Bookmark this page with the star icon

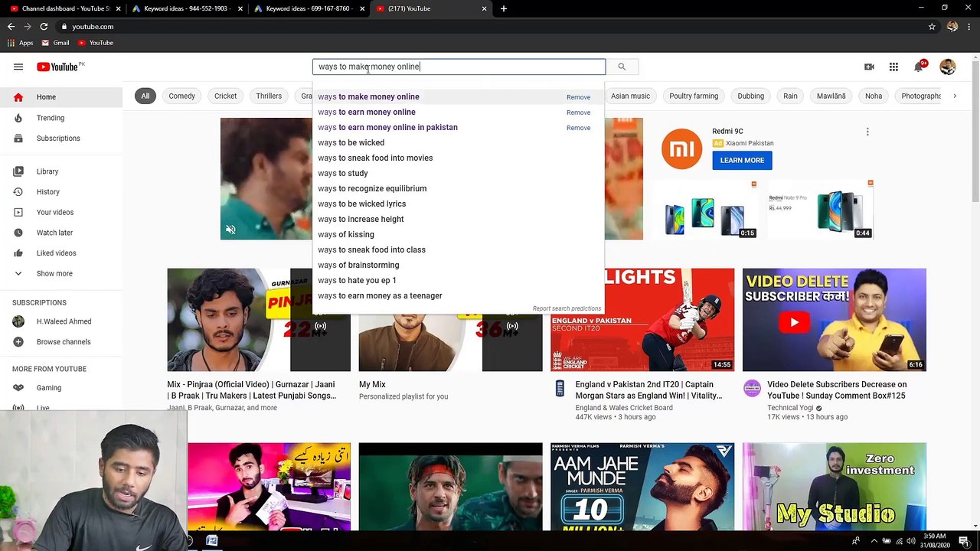click(x=932, y=26)
